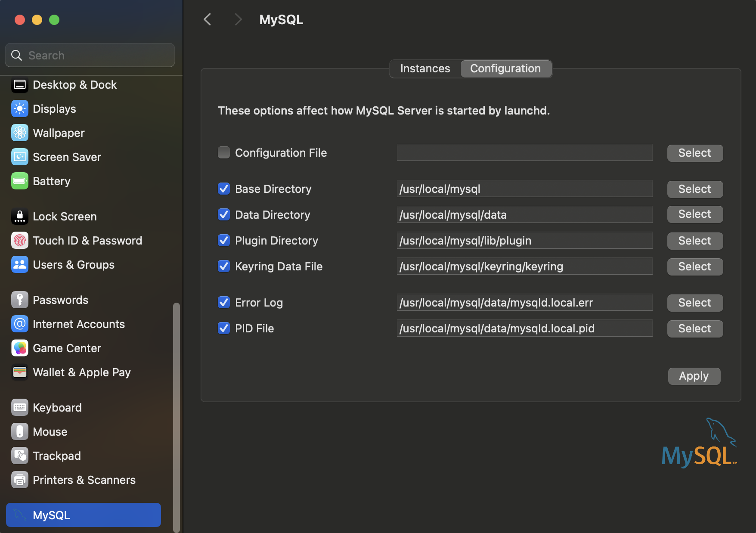
Task: Apply the MySQL configuration changes
Action: point(694,376)
